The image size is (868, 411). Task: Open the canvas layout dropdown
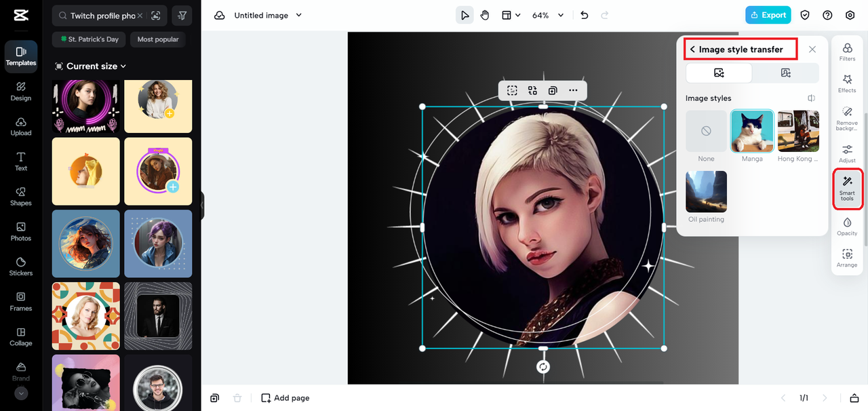point(511,15)
